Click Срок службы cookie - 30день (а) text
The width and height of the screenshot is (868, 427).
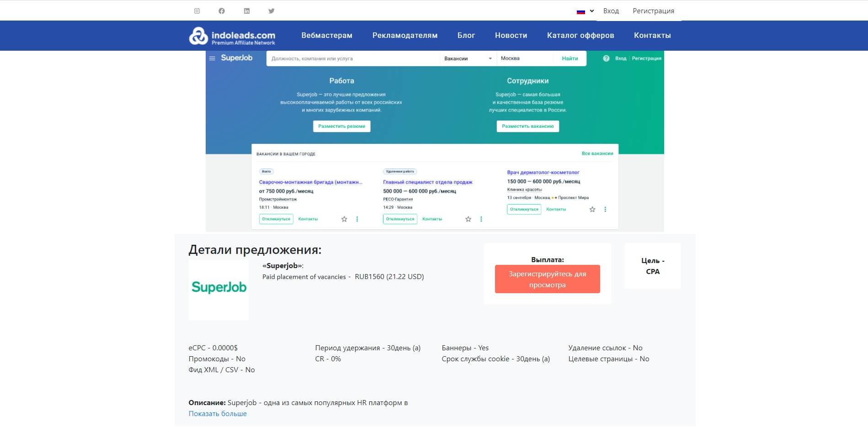(x=496, y=359)
